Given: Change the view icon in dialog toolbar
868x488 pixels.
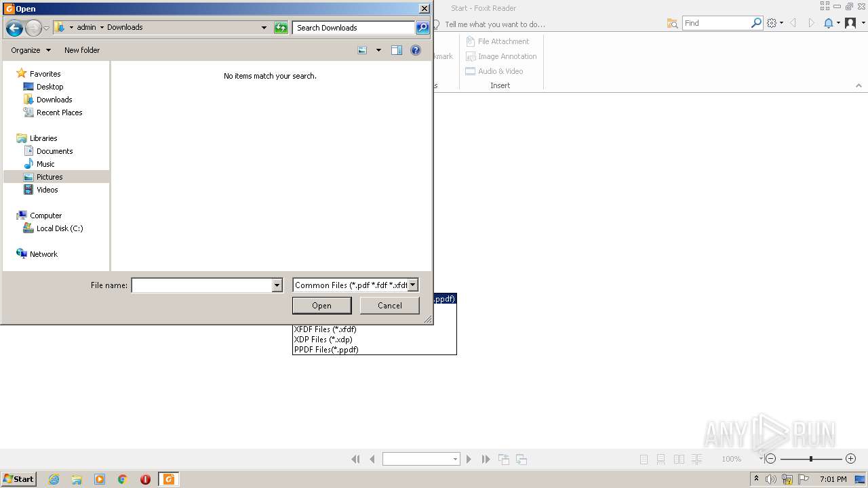Looking at the screenshot, I should pyautogui.click(x=363, y=50).
